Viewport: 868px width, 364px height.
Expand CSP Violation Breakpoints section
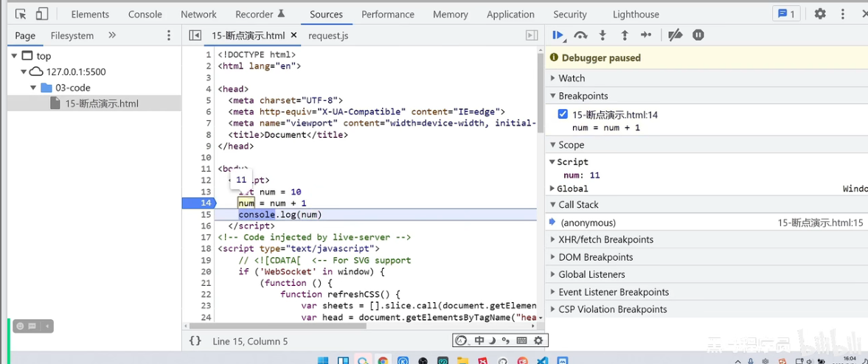[x=706, y=309]
